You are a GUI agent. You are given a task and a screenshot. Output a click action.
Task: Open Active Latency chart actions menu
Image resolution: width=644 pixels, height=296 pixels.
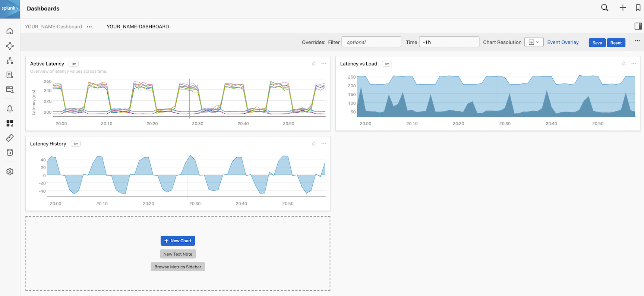[x=324, y=64]
